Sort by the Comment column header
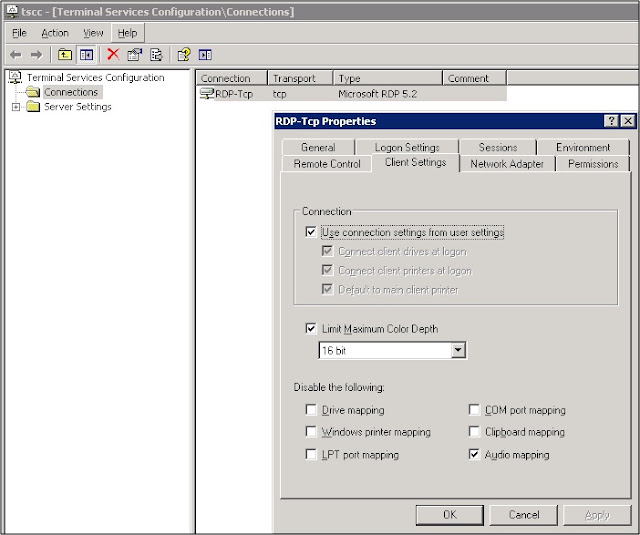This screenshot has width=640, height=535. point(475,78)
